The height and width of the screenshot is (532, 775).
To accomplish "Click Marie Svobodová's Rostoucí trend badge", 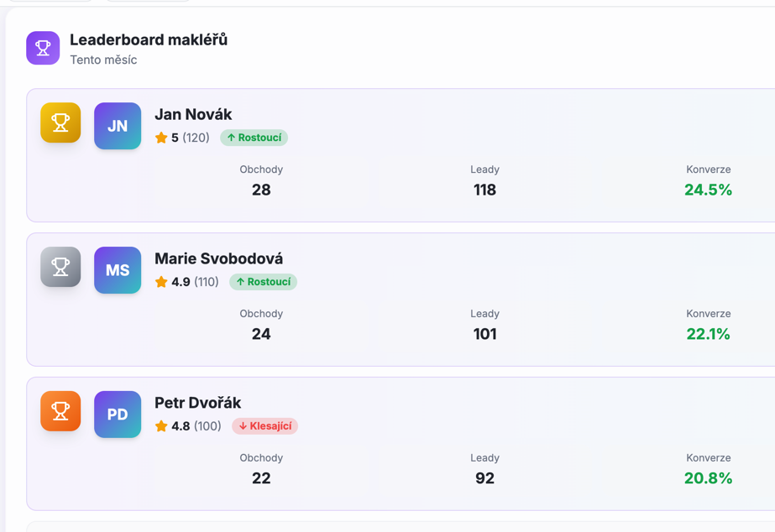I will (264, 282).
